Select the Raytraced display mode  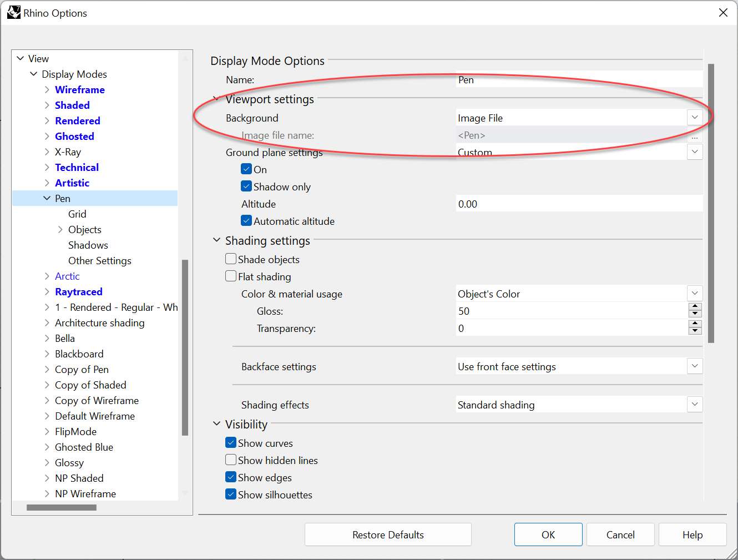pyautogui.click(x=78, y=291)
